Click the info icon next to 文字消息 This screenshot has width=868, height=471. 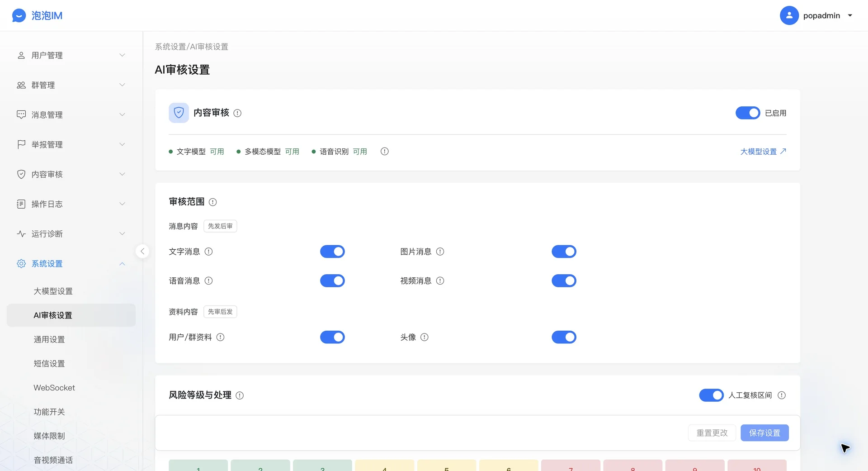click(208, 252)
